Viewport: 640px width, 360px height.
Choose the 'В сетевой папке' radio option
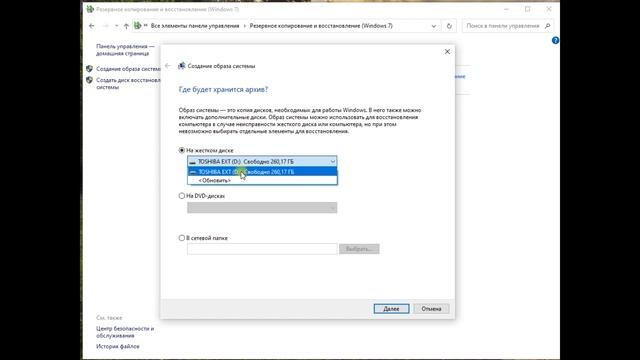click(x=182, y=238)
